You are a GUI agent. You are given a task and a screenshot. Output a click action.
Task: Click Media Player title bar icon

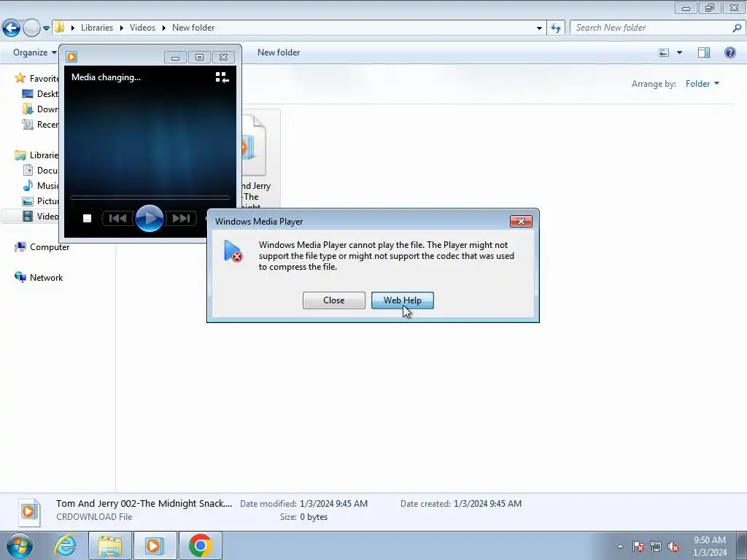tap(71, 57)
